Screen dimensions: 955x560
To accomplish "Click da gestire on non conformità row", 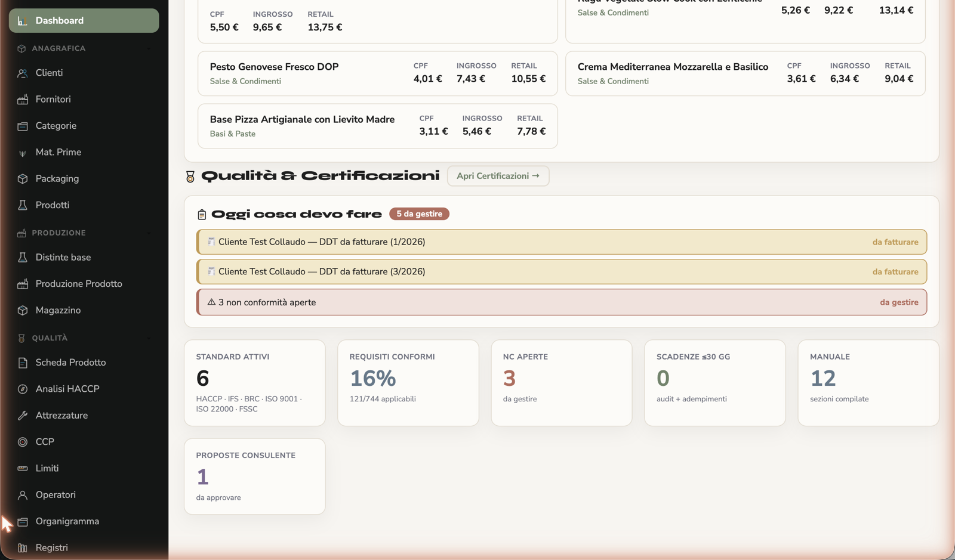I will pyautogui.click(x=899, y=302).
